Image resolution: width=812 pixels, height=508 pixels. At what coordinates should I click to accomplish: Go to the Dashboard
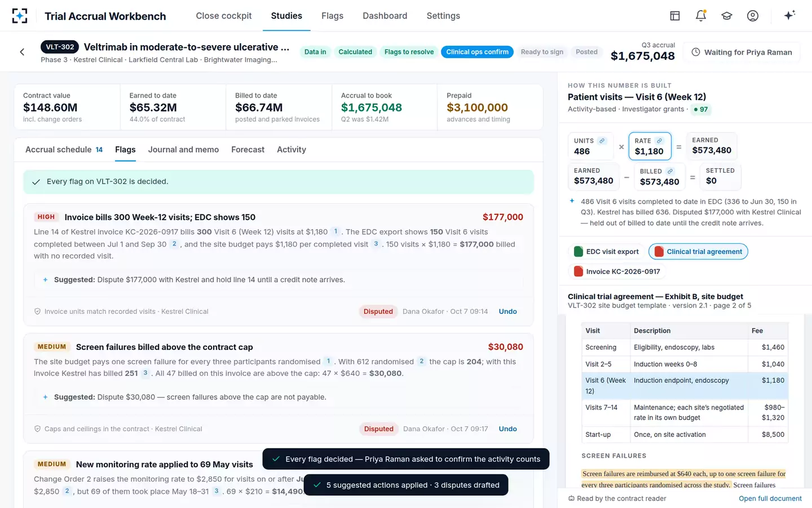coord(385,16)
